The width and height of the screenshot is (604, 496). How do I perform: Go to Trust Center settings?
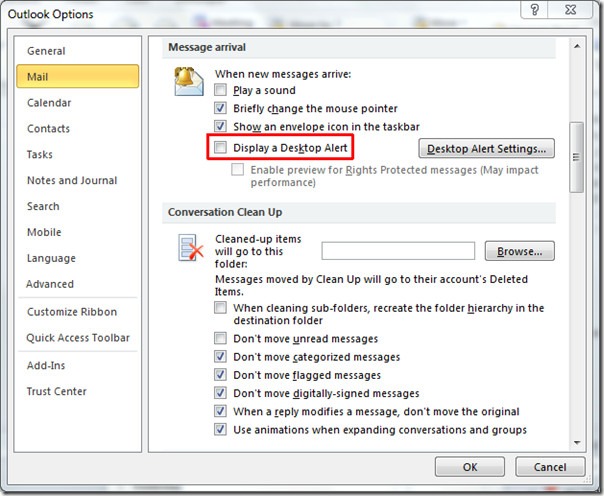(57, 391)
